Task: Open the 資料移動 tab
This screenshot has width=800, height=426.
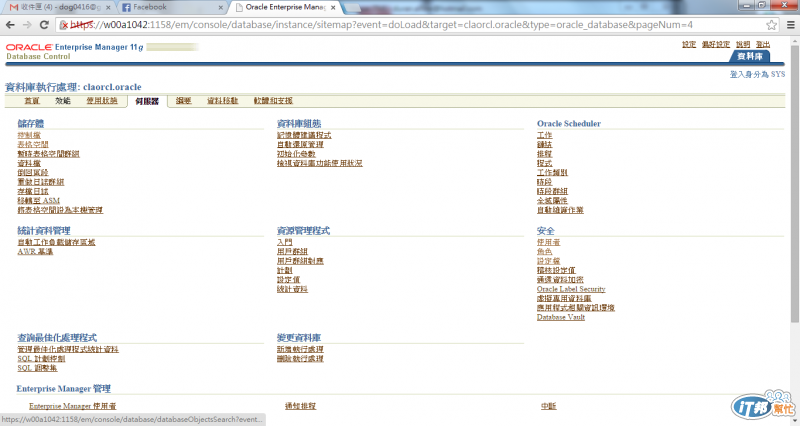Action: [x=222, y=101]
